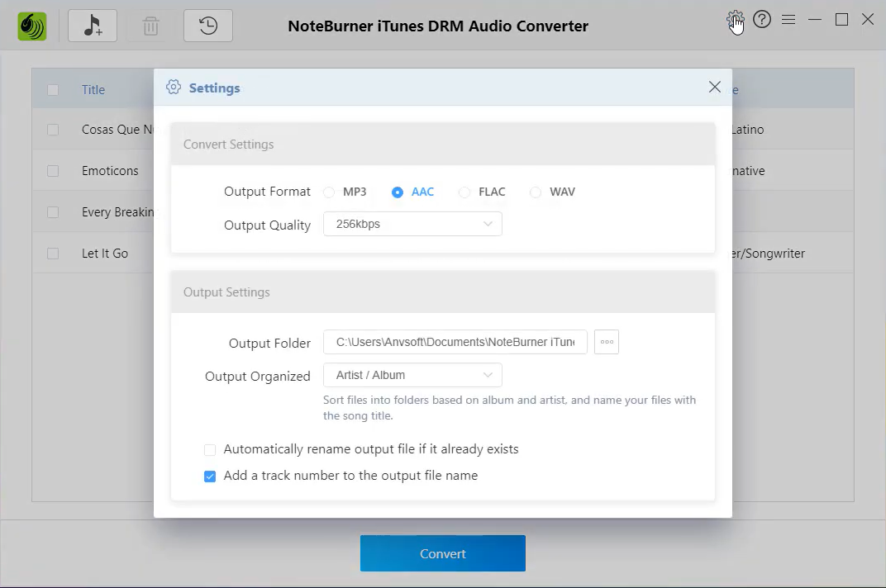Image resolution: width=886 pixels, height=588 pixels.
Task: Click the help question mark icon
Action: [x=762, y=19]
